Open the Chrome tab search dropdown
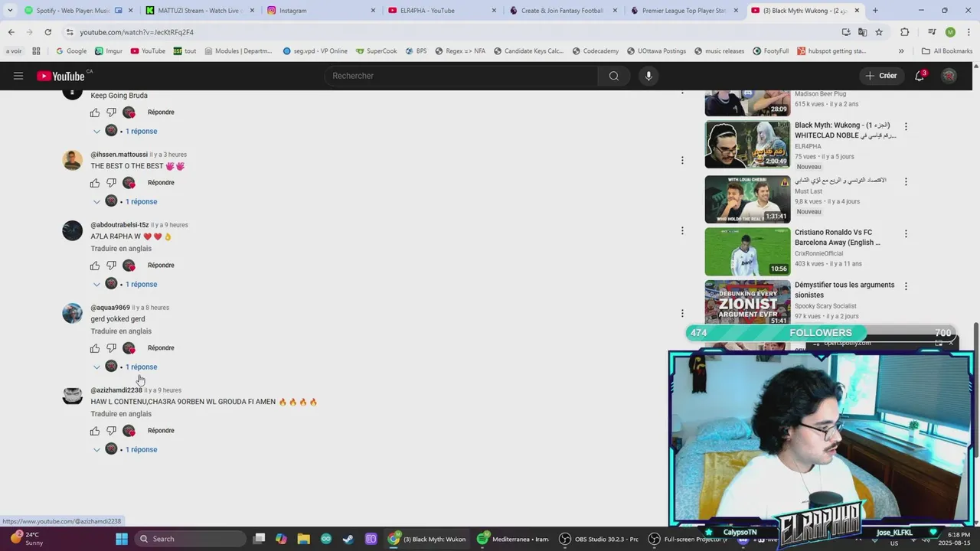This screenshot has height=551, width=980. 10,10
